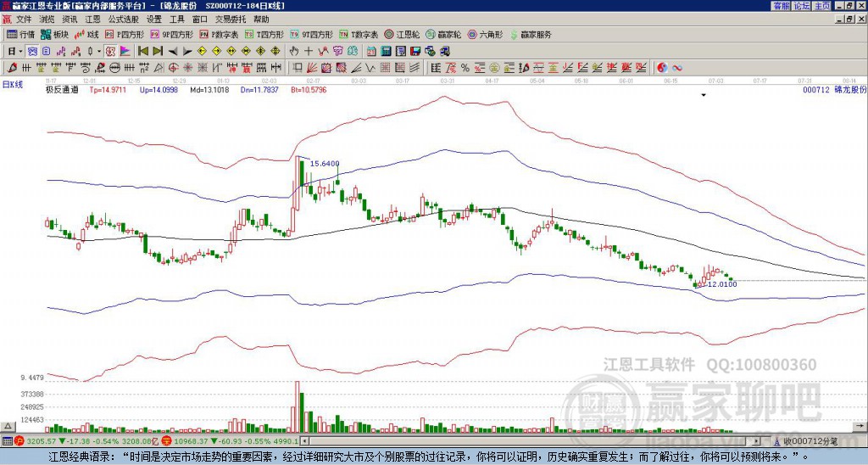Open the 江恩轮 Gann wheel
This screenshot has height=465, width=868.
(x=403, y=34)
